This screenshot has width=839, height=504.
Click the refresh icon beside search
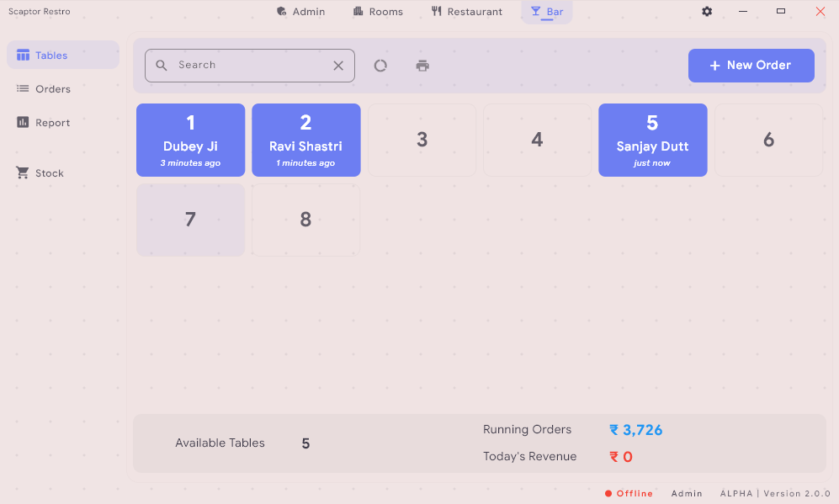coord(380,66)
